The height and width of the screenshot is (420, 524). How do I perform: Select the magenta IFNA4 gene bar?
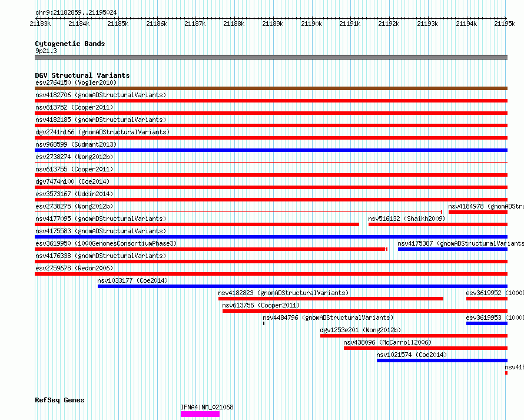coord(200,414)
